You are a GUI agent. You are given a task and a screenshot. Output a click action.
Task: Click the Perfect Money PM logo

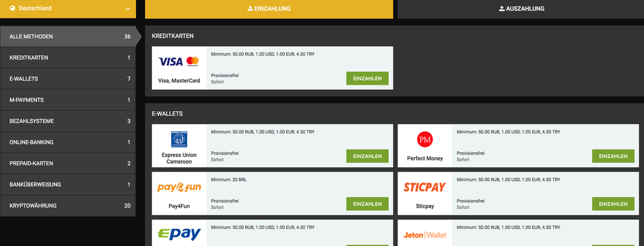click(425, 140)
